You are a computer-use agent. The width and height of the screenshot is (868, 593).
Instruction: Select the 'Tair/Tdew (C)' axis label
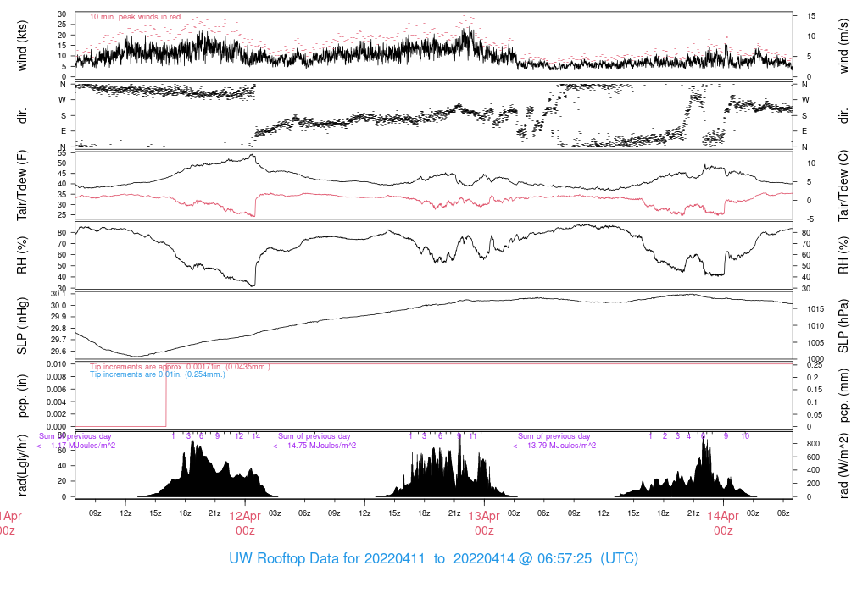pyautogui.click(x=843, y=186)
